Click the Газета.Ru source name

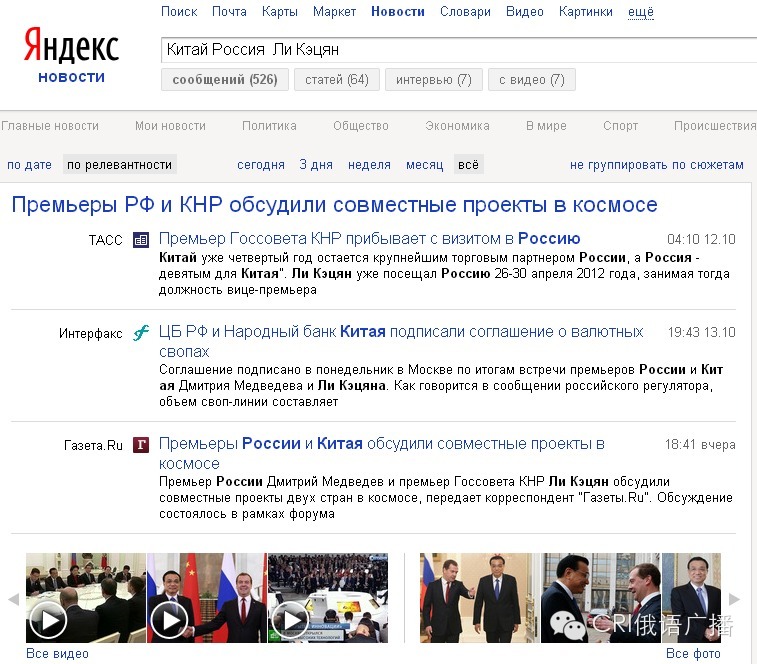click(93, 445)
